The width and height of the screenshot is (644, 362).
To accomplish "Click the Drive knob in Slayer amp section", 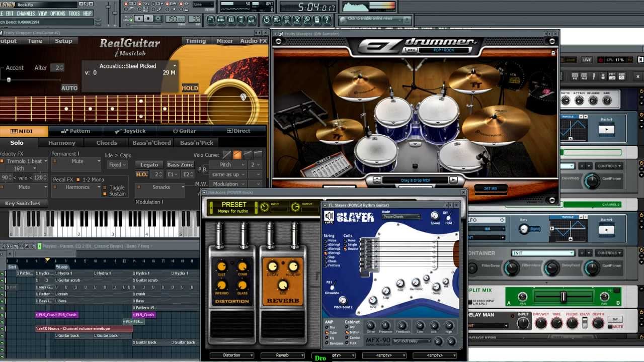I will point(371,325).
